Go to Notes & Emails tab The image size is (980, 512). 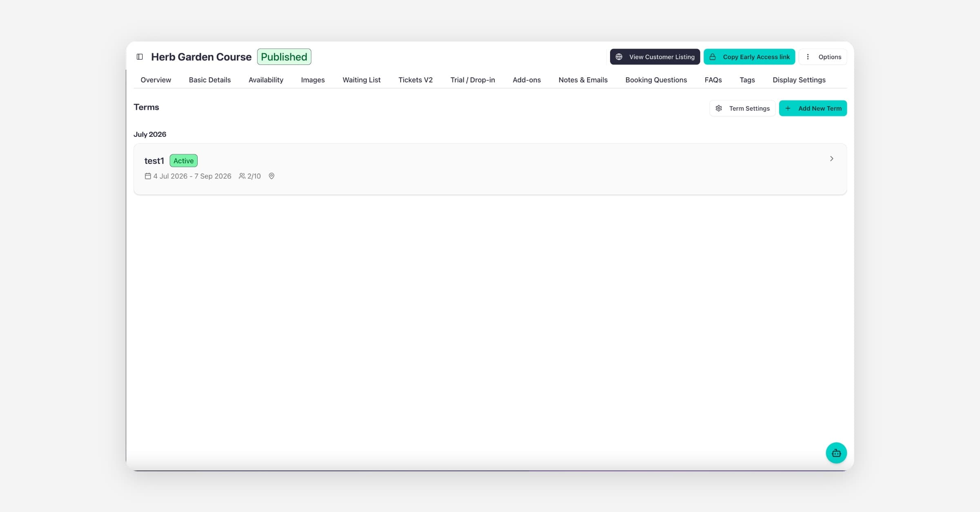pos(583,80)
